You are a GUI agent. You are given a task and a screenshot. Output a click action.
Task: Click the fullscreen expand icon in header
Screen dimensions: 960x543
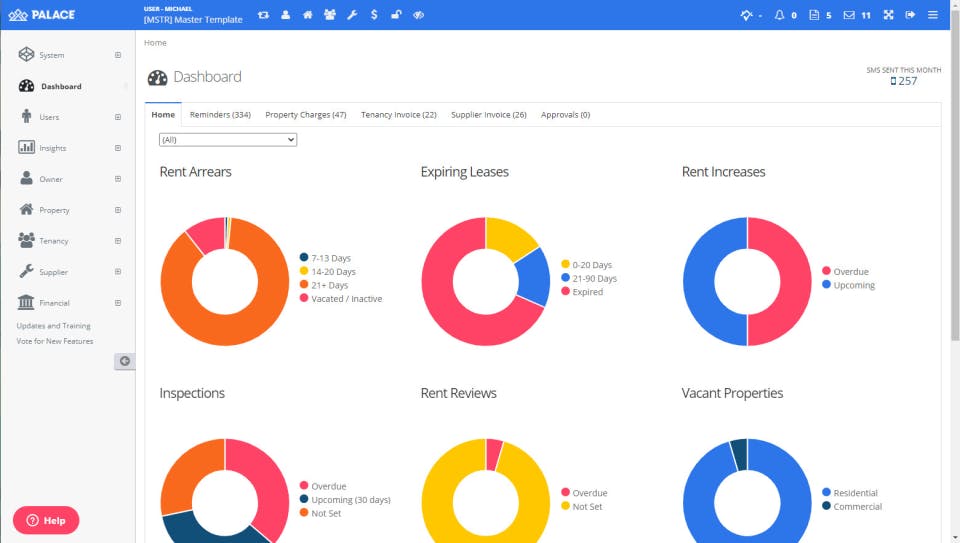[x=888, y=15]
